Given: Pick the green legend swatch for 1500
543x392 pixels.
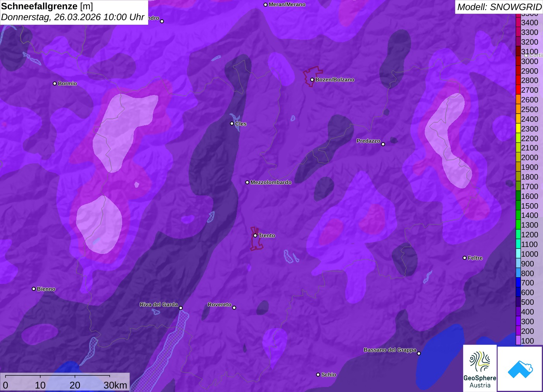Looking at the screenshot, I should coord(518,205).
